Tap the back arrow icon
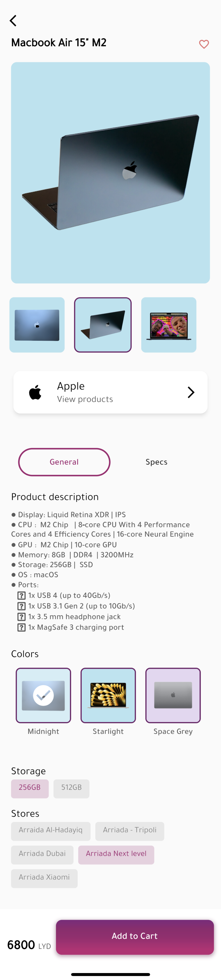The width and height of the screenshot is (221, 980). pyautogui.click(x=13, y=21)
